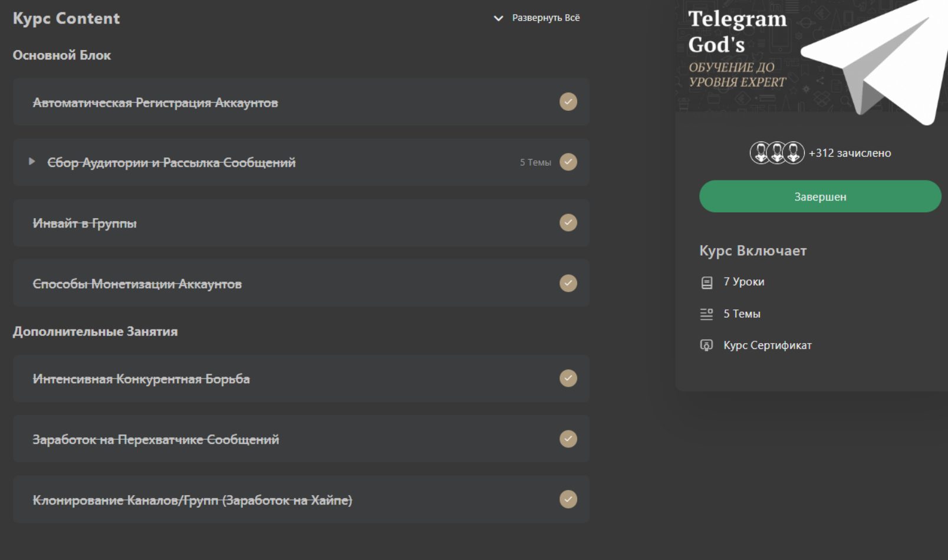Click checkmark for Клонирование Каналов/Групп lesson
The image size is (948, 560).
tap(568, 500)
